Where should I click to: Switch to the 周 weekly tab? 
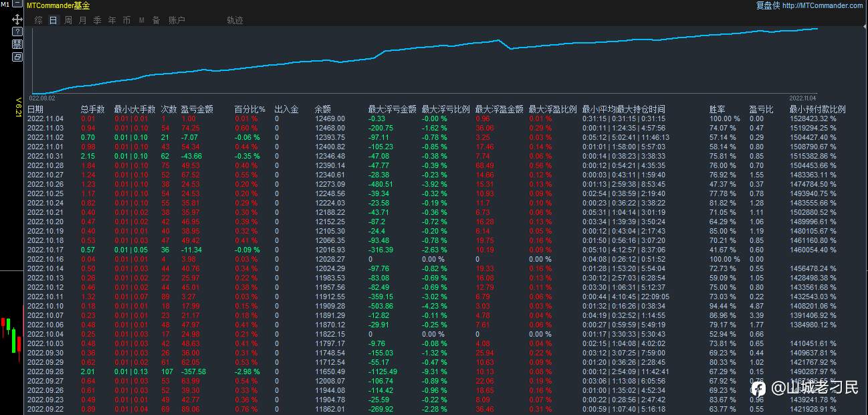pyautogui.click(x=68, y=20)
